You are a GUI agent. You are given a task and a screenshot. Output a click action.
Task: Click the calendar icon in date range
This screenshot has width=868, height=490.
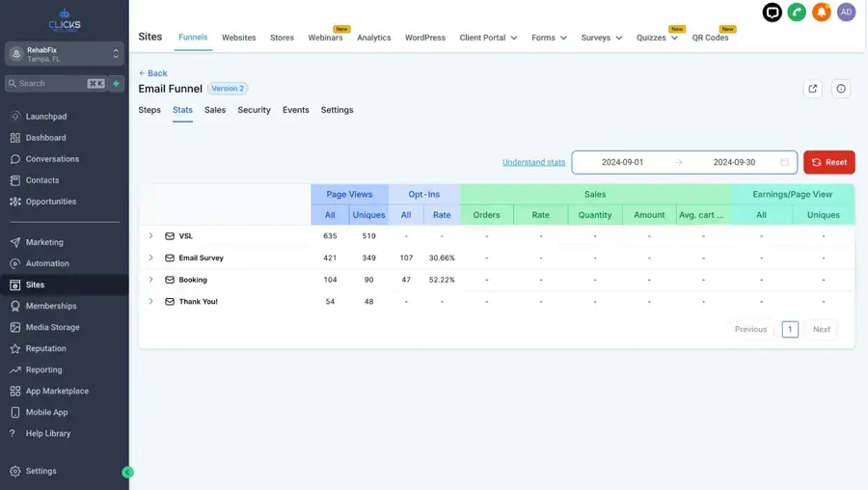point(784,162)
